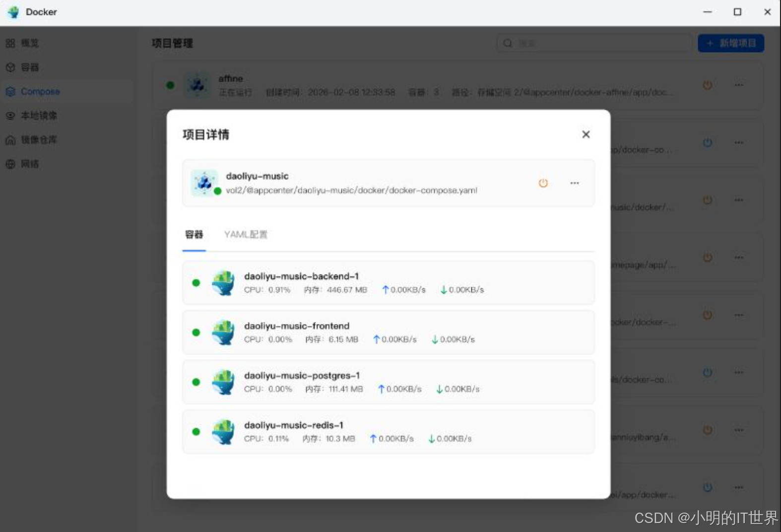This screenshot has width=781, height=532.
Task: Click the 项目管理 page heading
Action: pyautogui.click(x=172, y=43)
